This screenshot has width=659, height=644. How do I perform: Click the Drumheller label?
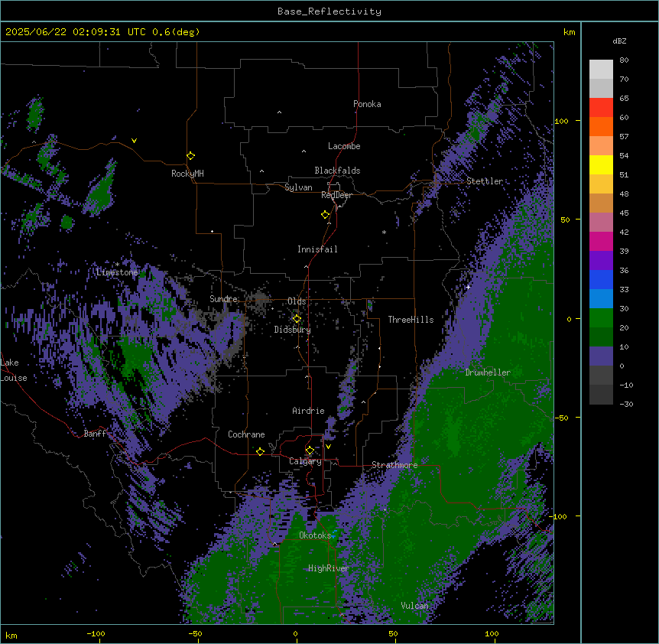tap(488, 372)
